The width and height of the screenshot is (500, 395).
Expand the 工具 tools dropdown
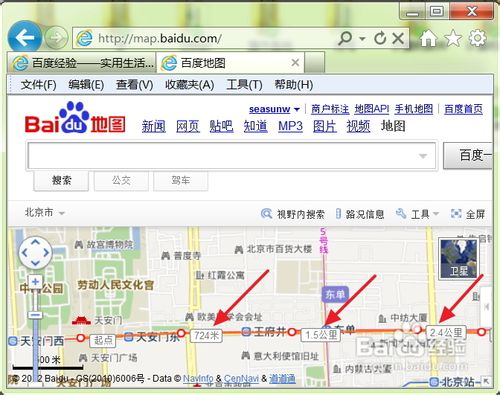(436, 214)
